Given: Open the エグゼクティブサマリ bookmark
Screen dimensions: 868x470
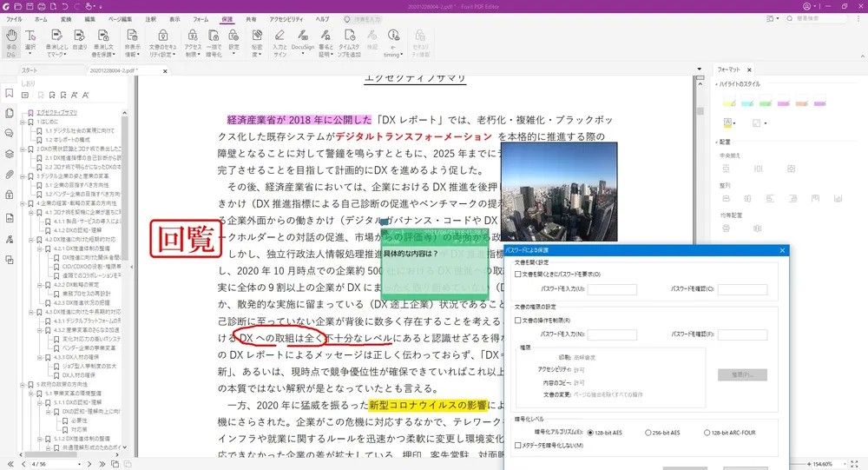Looking at the screenshot, I should (x=57, y=113).
